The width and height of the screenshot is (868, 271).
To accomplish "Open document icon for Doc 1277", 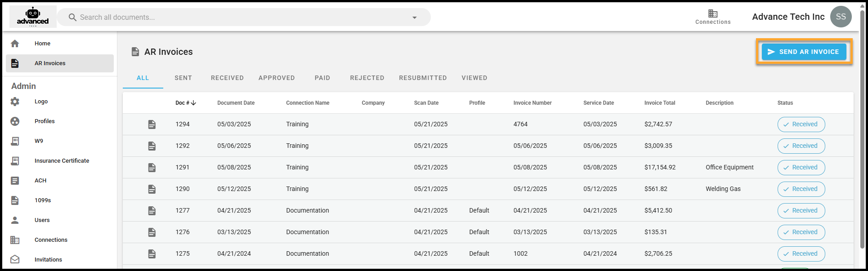I will 152,211.
